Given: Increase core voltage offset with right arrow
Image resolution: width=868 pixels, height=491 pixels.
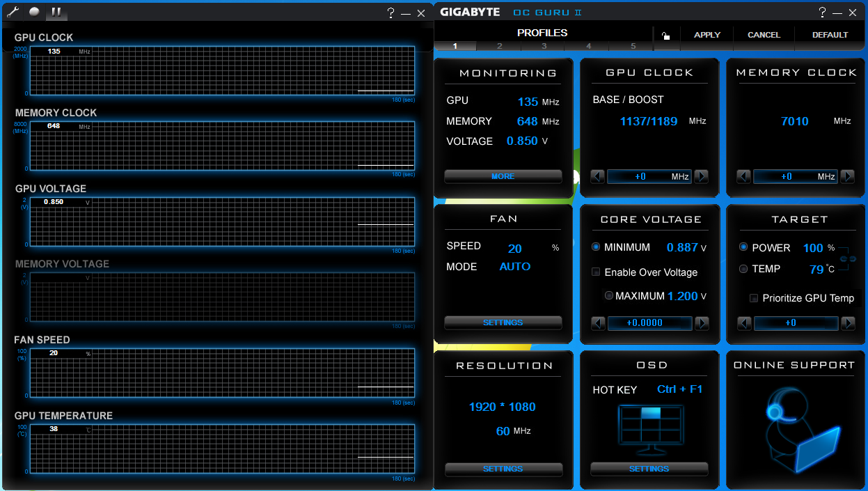Looking at the screenshot, I should [702, 323].
